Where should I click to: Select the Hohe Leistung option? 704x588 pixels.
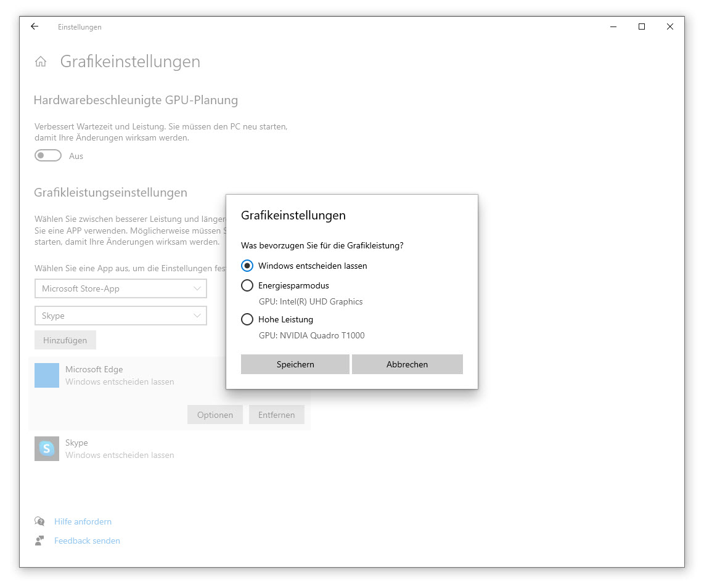coord(247,319)
